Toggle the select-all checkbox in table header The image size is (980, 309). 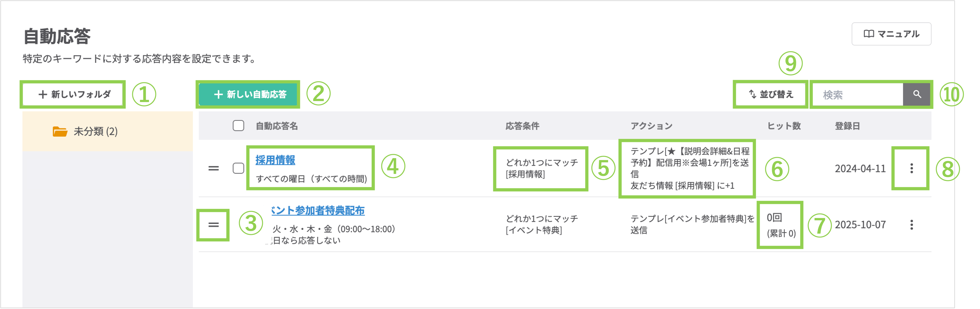point(238,126)
